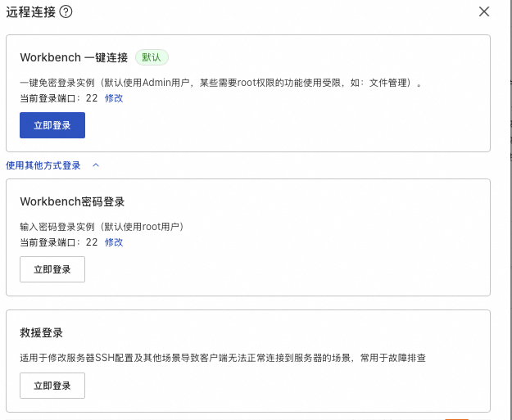Click port value 22 in Workbench密码登录 card
The image size is (512, 420).
(92, 242)
